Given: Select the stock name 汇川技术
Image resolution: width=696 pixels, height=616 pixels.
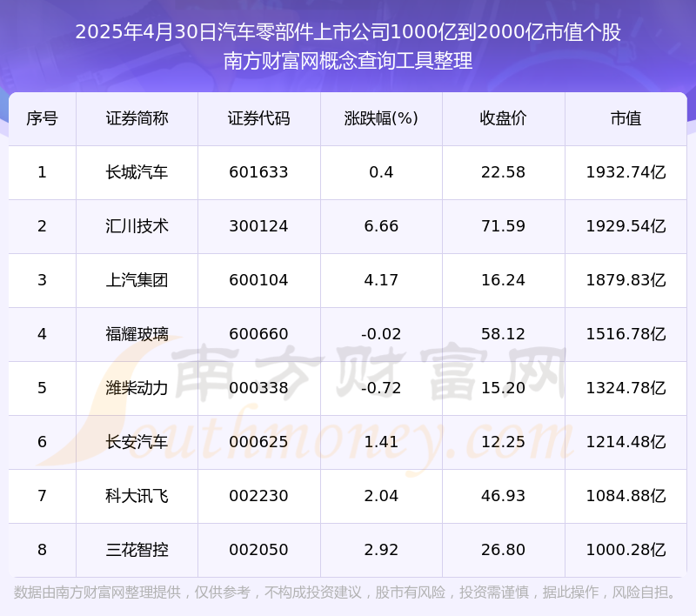Looking at the screenshot, I should point(137,226).
